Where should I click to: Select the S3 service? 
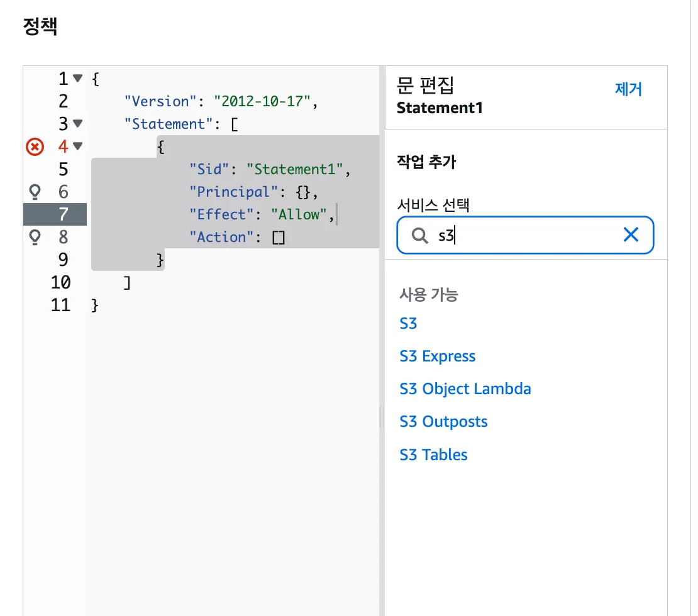click(408, 323)
